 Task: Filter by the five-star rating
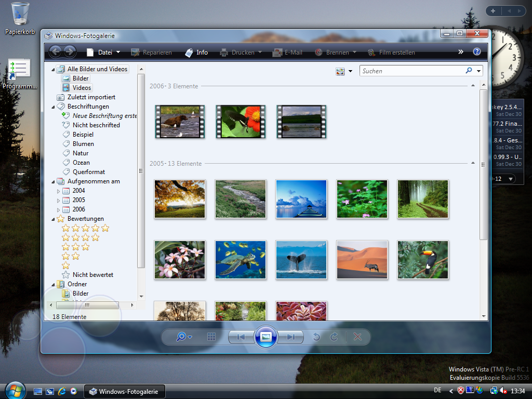[85, 228]
